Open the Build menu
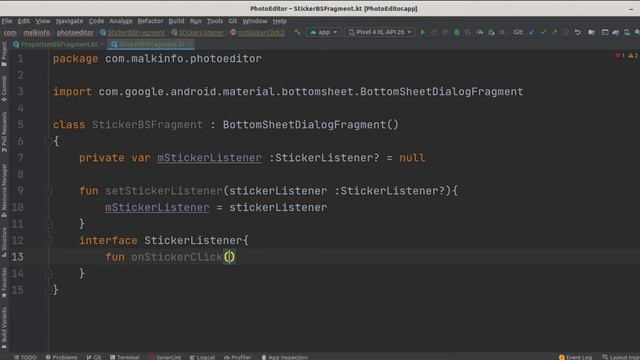This screenshot has height=360, width=640. [x=176, y=21]
